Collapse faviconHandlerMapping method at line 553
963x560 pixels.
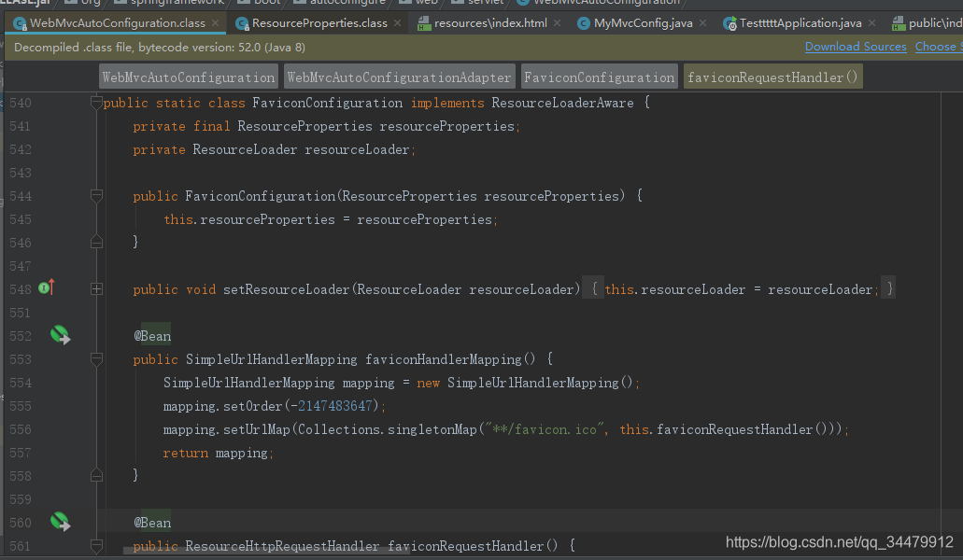[96, 358]
